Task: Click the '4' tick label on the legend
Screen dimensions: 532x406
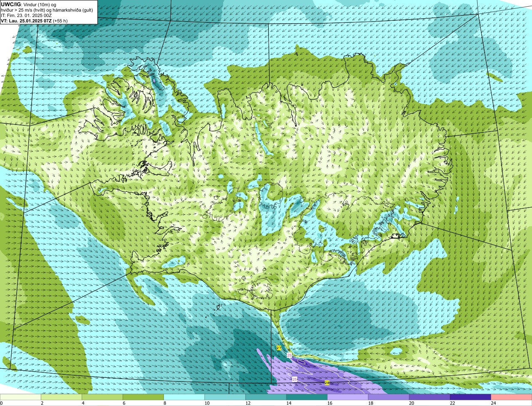Action: [x=82, y=403]
